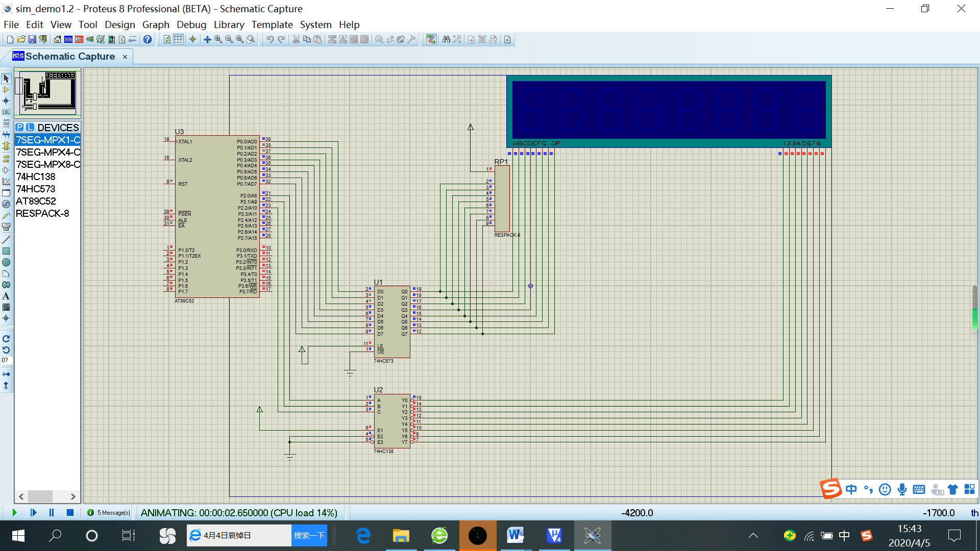Screen dimensions: 980x551
Task: Click the Copy to clipboard icon
Action: 307,39
